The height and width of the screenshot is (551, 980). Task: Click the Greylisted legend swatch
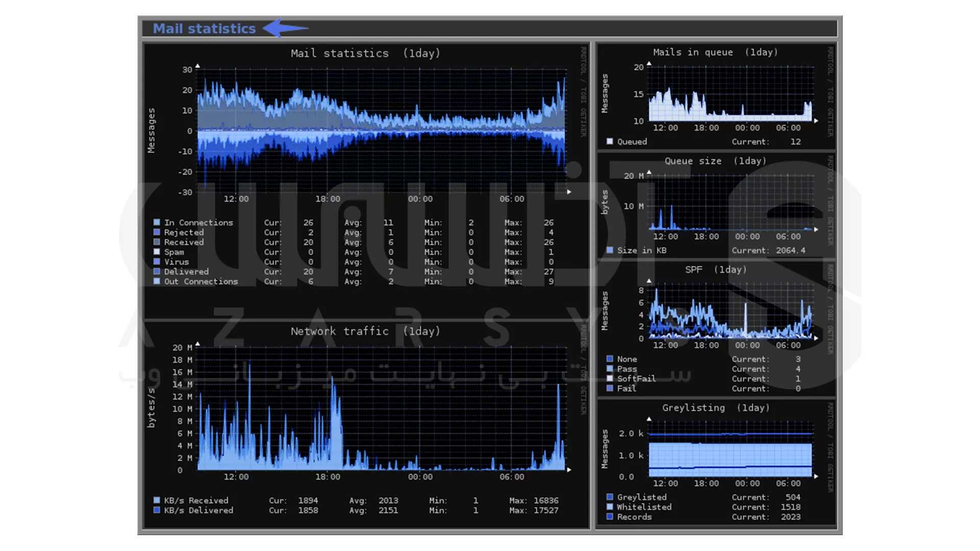(x=609, y=497)
